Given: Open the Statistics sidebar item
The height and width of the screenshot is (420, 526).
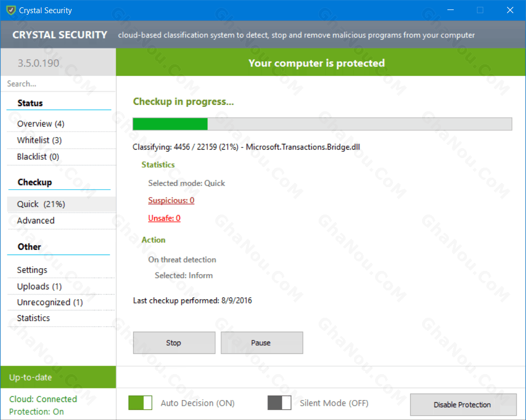Looking at the screenshot, I should (x=61, y=318).
